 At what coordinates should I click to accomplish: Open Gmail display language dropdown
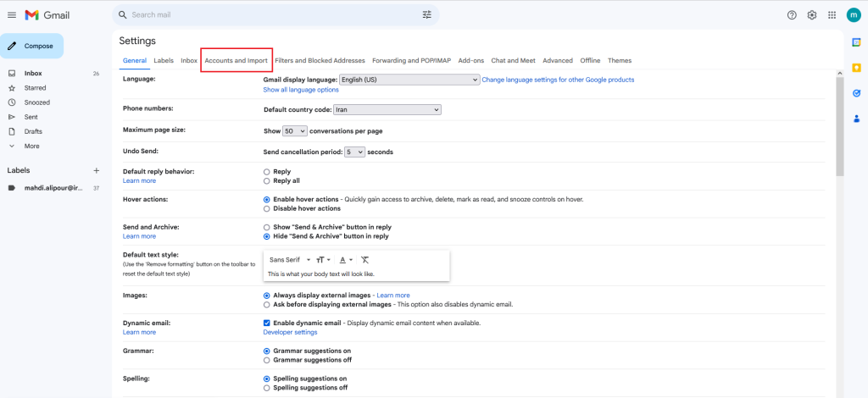[409, 80]
